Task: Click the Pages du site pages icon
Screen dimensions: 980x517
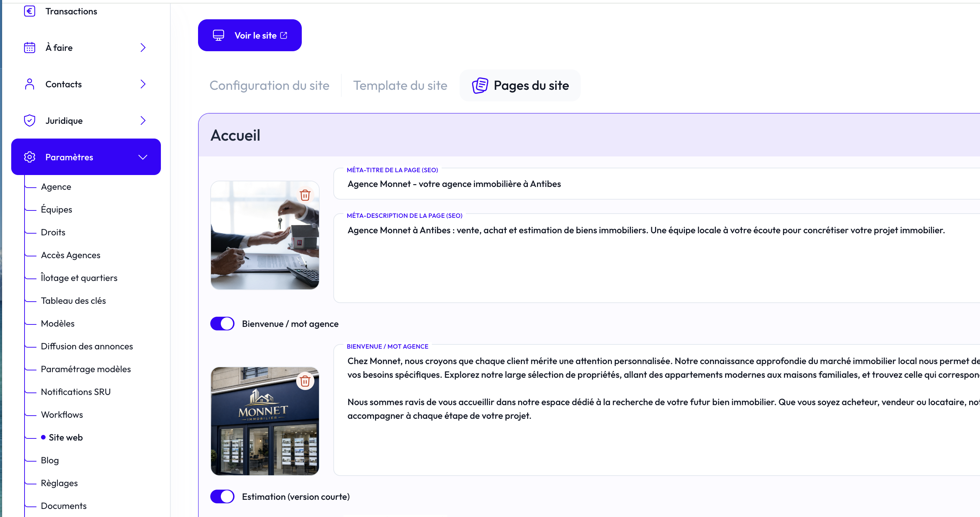Action: coord(480,85)
